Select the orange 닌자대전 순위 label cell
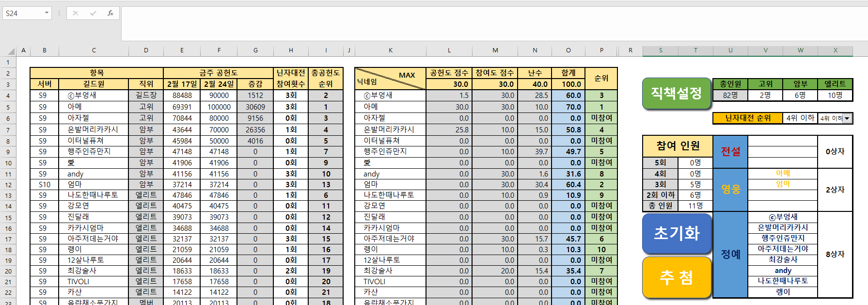 click(x=747, y=118)
